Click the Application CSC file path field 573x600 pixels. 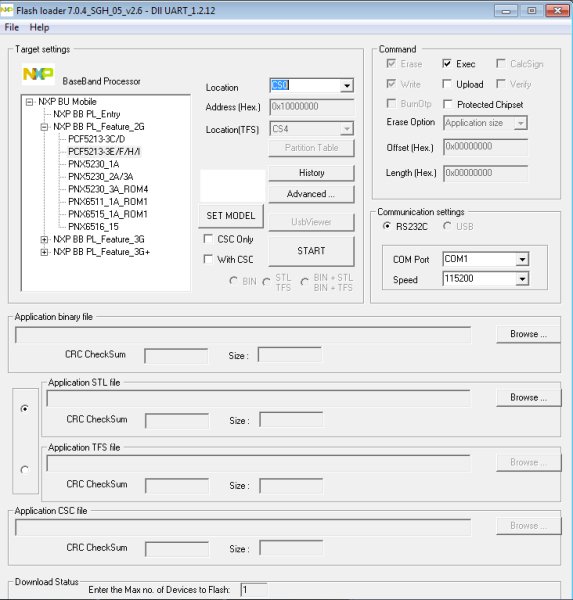(243, 527)
